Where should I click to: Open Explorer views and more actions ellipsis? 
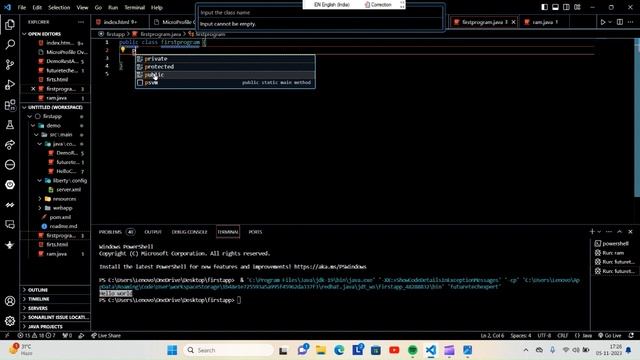(81, 22)
